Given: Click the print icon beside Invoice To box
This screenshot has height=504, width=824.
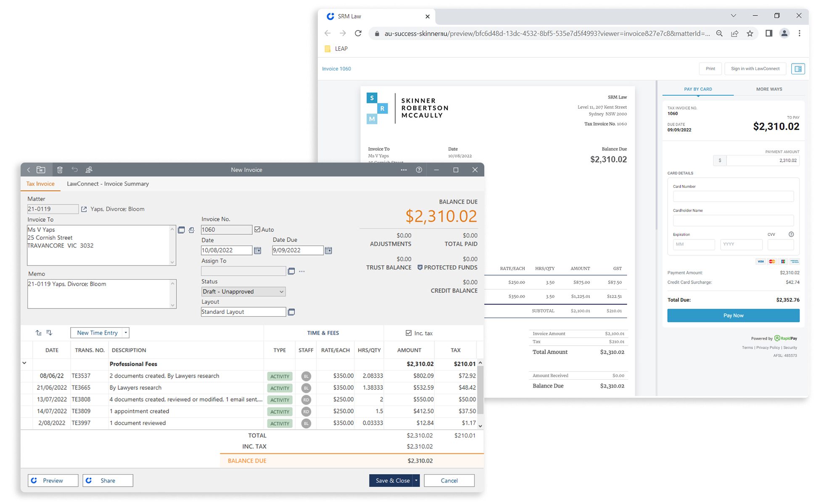Looking at the screenshot, I should click(x=192, y=230).
